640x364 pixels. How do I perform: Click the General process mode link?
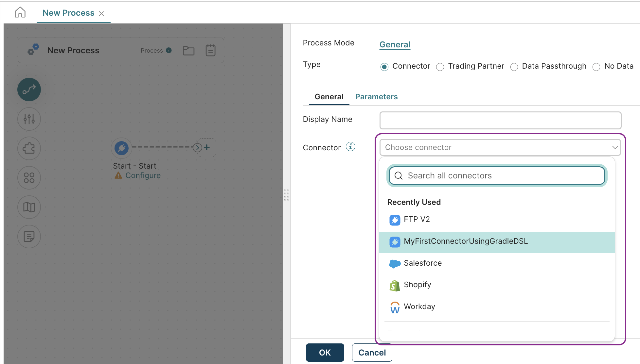point(395,44)
